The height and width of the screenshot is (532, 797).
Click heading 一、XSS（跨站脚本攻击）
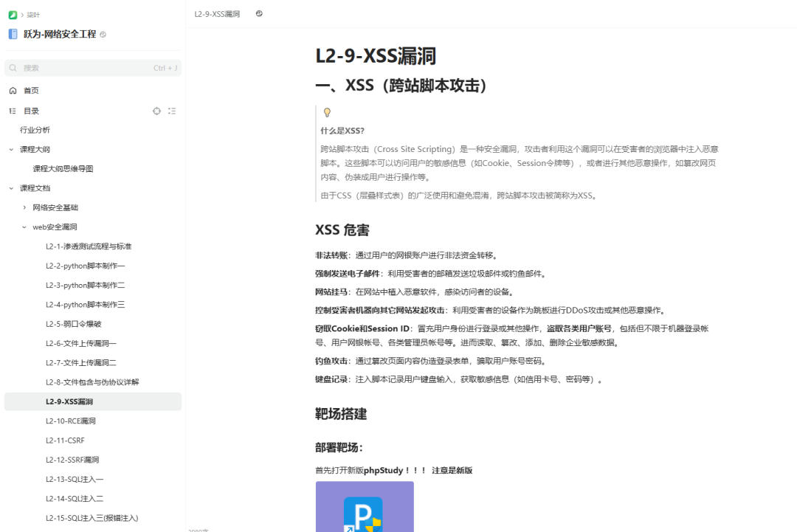pos(401,85)
